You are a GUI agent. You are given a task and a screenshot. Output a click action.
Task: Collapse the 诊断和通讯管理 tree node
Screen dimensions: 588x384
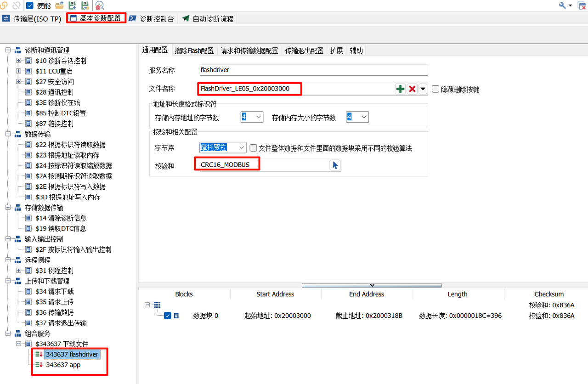click(x=8, y=50)
